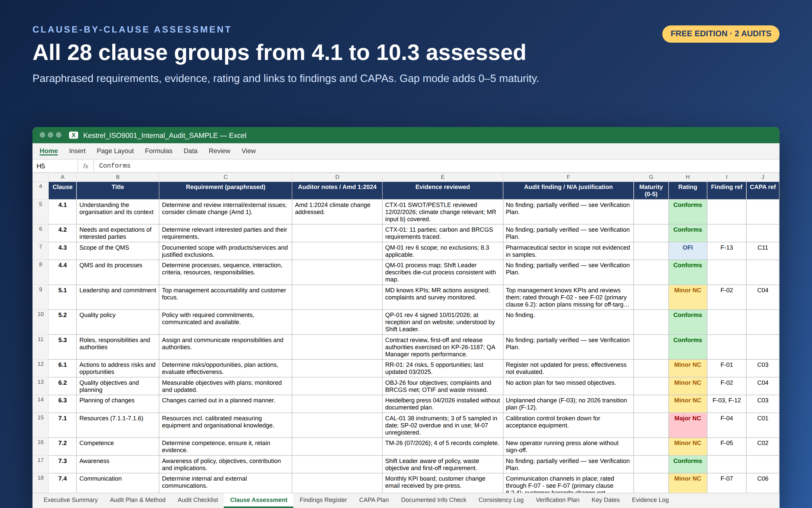Click the Major NC rating cell
The image size is (812, 508).
(687, 425)
